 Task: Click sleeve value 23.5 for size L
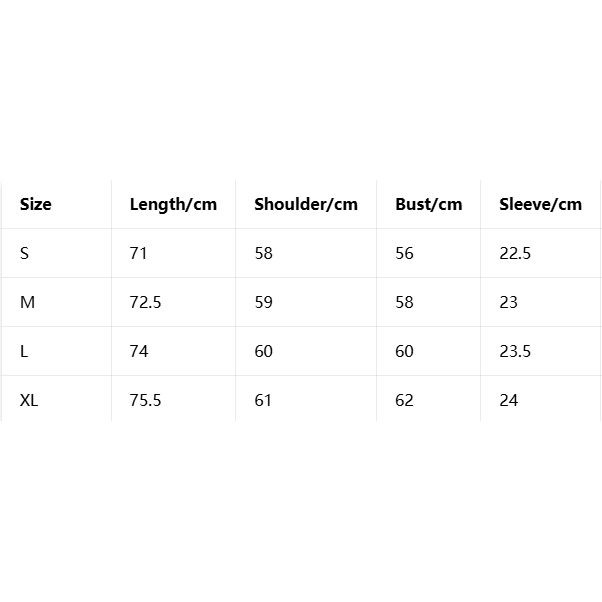coord(515,351)
